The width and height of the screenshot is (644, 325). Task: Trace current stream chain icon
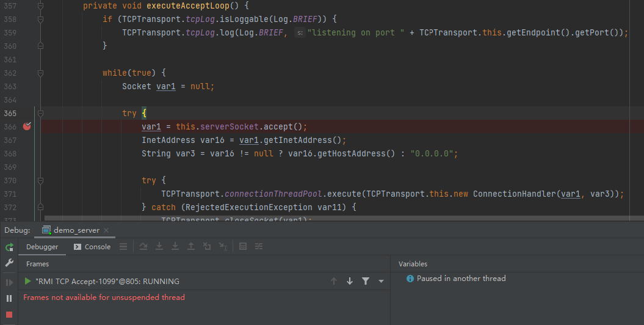(259, 247)
